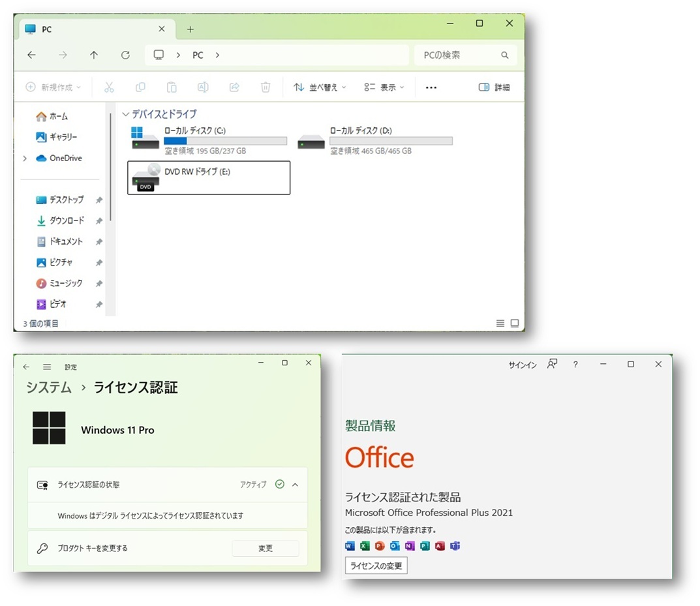Click the Paste clipboard icon in the toolbar
This screenshot has height=606, width=700.
click(172, 87)
